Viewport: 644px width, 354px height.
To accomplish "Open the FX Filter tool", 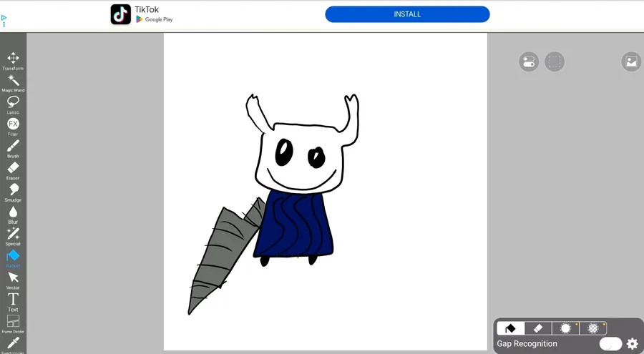I will 13,127.
